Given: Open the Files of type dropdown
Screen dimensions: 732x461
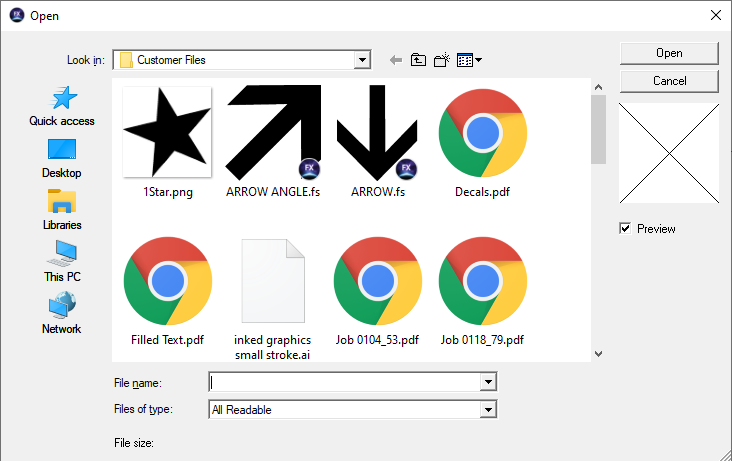Looking at the screenshot, I should pyautogui.click(x=488, y=409).
